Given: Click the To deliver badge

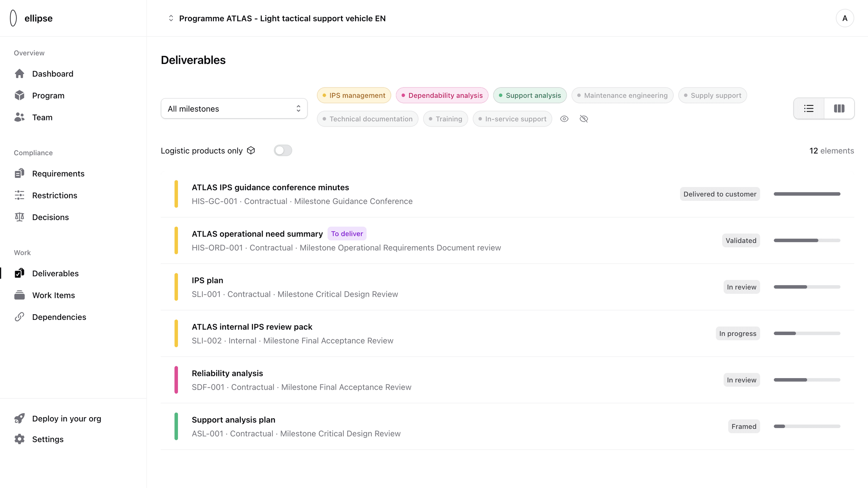Looking at the screenshot, I should [347, 234].
